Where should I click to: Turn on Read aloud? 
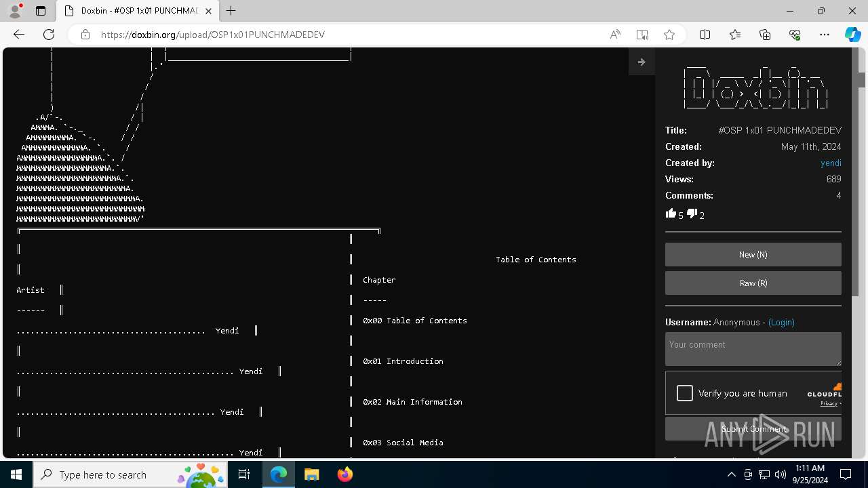coord(615,35)
